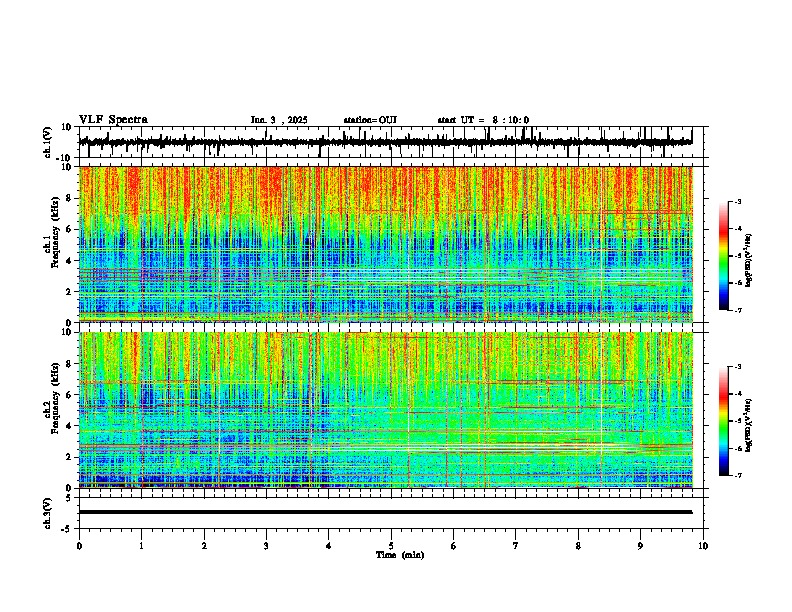
Task: Click the "6" kHz tick on ch.2 frequency axis
Action: pyautogui.click(x=69, y=394)
